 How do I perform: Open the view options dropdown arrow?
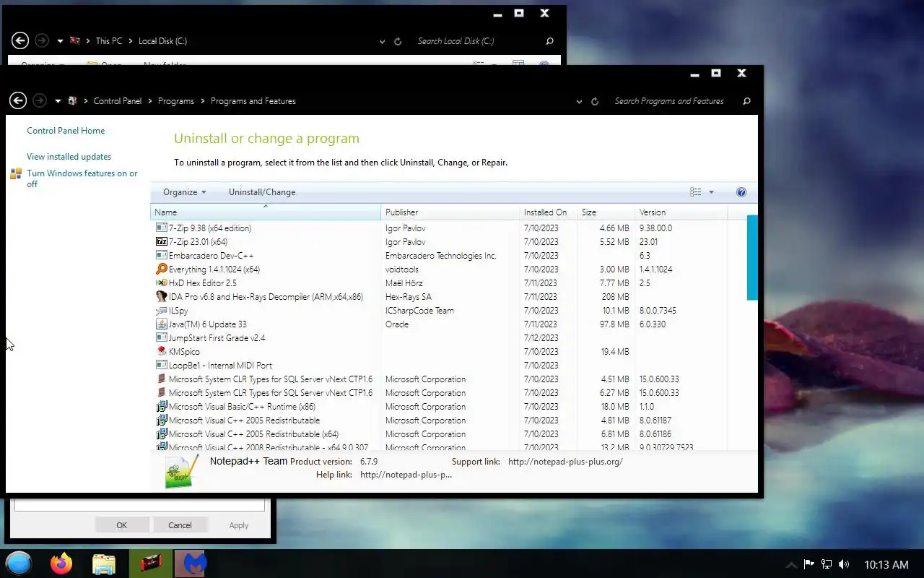711,192
